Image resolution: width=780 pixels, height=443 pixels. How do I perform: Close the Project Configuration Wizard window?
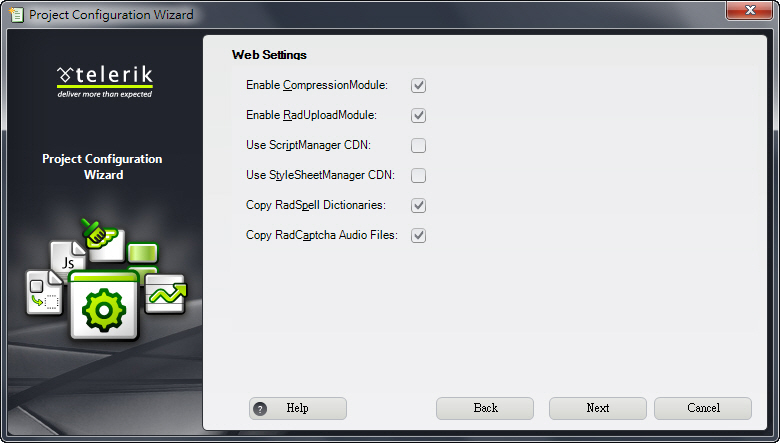(750, 10)
